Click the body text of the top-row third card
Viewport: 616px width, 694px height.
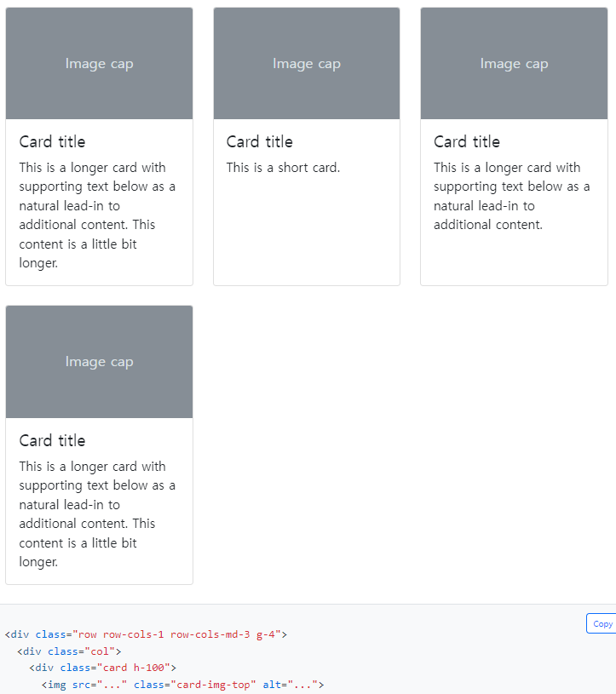(x=511, y=196)
